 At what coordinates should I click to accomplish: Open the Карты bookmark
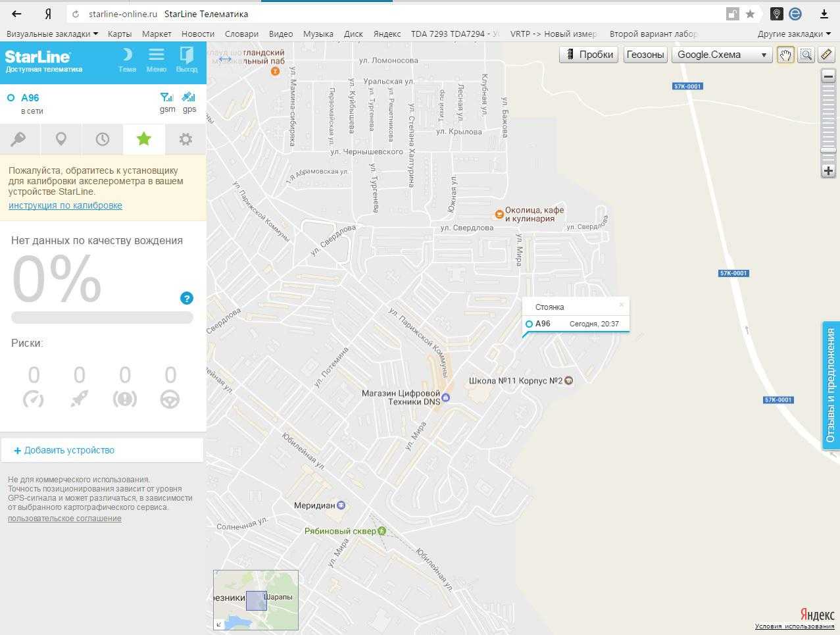(120, 34)
